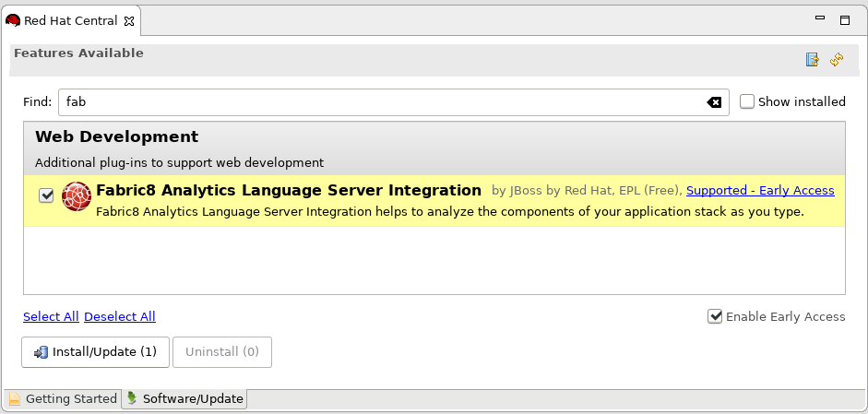The image size is (868, 414).
Task: Click the Red Hat icon on the view tab
Action: [13, 20]
